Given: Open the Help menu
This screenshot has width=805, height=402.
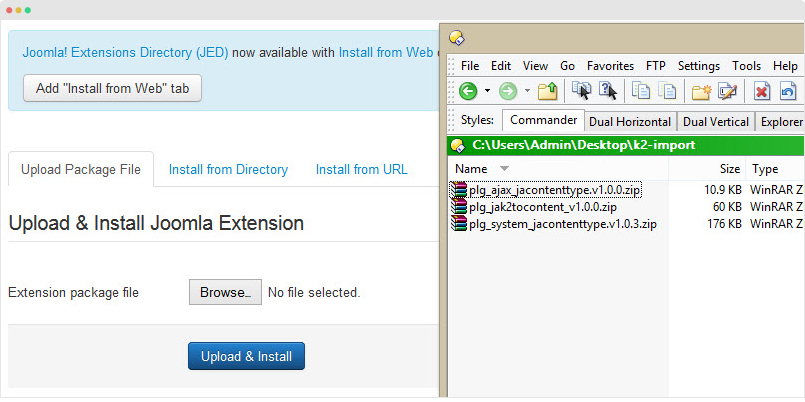Looking at the screenshot, I should click(785, 66).
